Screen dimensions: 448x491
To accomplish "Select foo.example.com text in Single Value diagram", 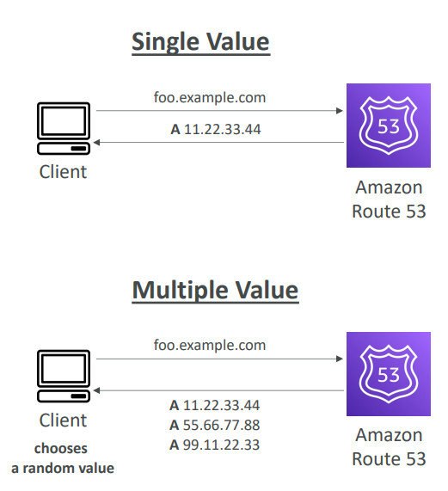I will point(210,98).
